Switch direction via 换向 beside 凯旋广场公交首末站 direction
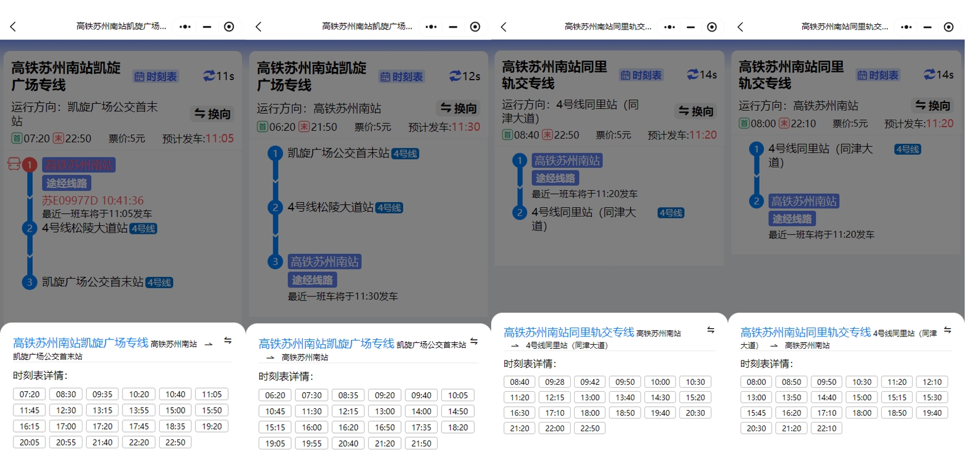This screenshot has height=456, width=980. (x=213, y=114)
